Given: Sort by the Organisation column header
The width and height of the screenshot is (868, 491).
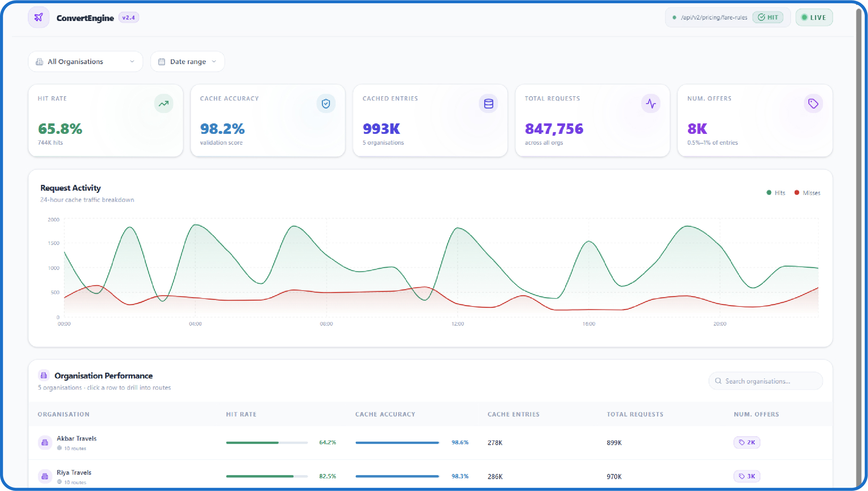Looking at the screenshot, I should tap(64, 414).
